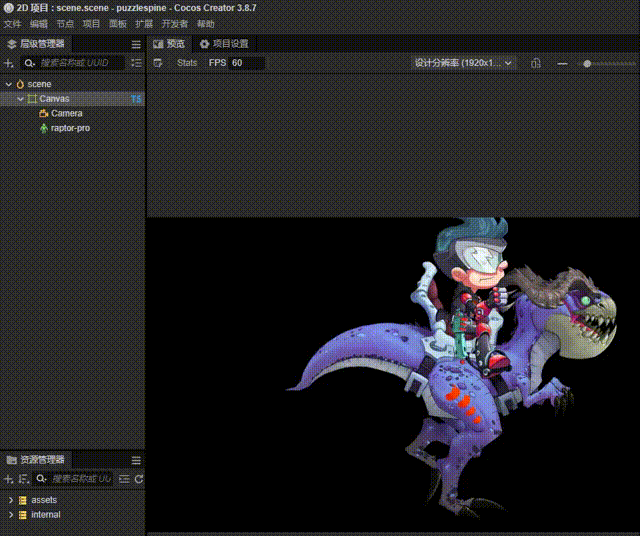Click the internal database icon
Screen dimensions: 640x536
(x=23, y=515)
